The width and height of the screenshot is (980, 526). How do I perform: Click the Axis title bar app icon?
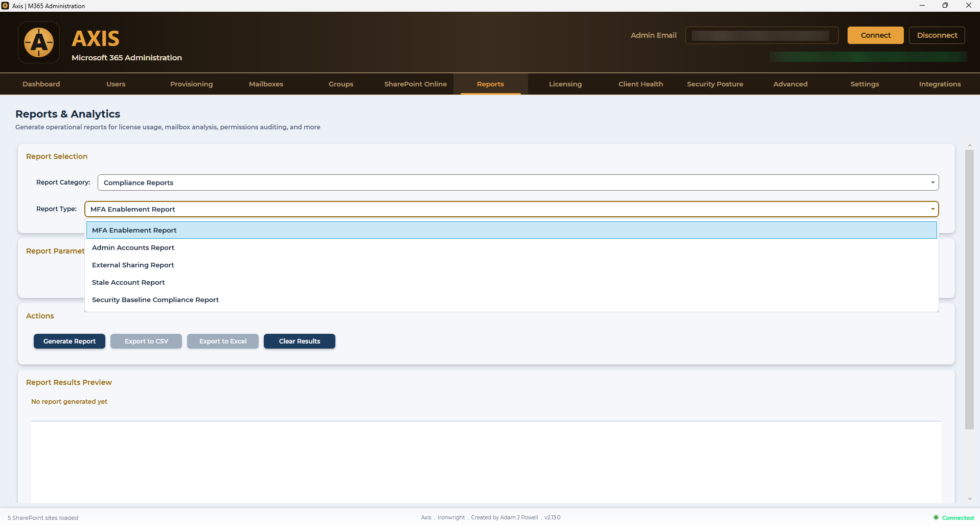pos(5,6)
